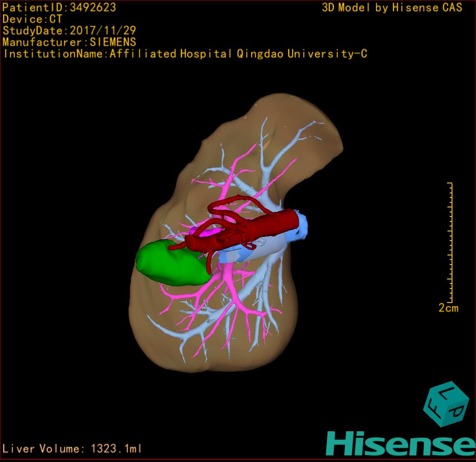This screenshot has height=462, width=476.
Task: Click the InstitutionName overlay text
Action: pos(185,54)
